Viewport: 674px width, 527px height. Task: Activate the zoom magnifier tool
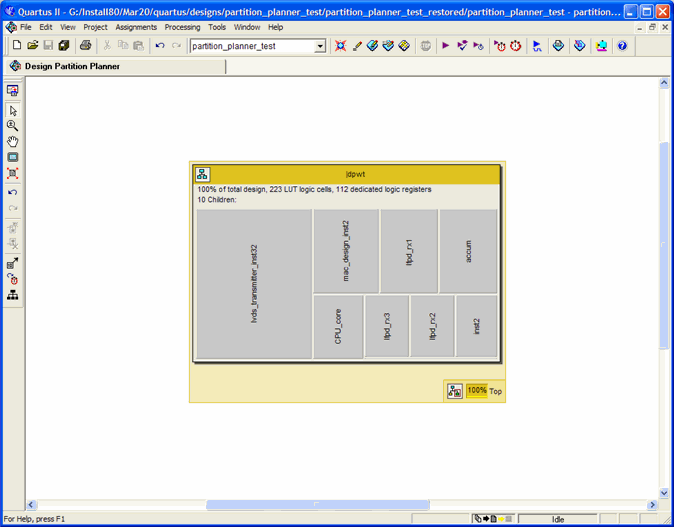click(x=13, y=126)
